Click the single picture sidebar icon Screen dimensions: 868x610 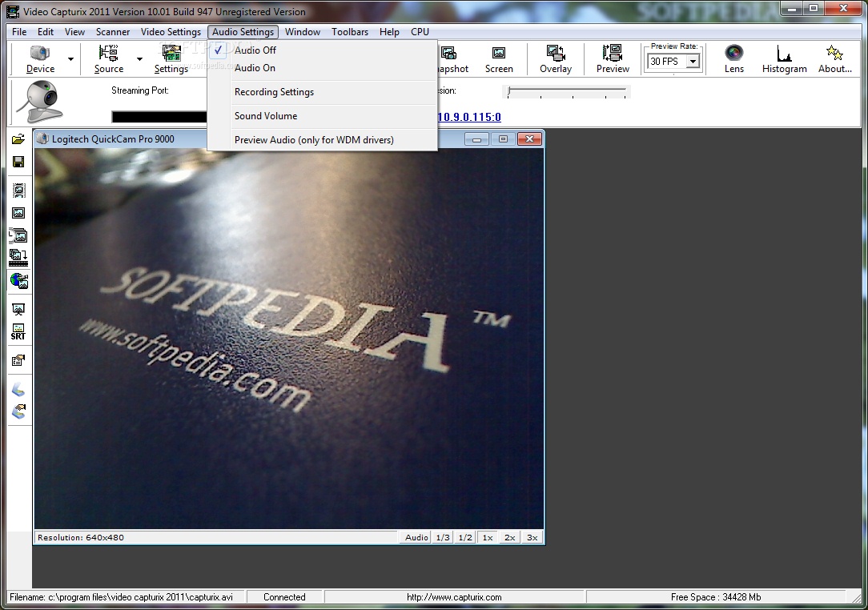(18, 213)
